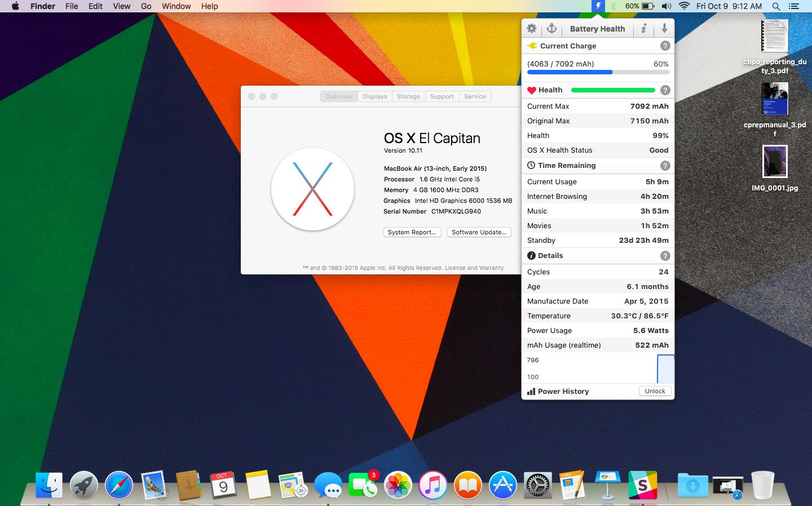
Task: Open help for Health section
Action: pyautogui.click(x=665, y=90)
